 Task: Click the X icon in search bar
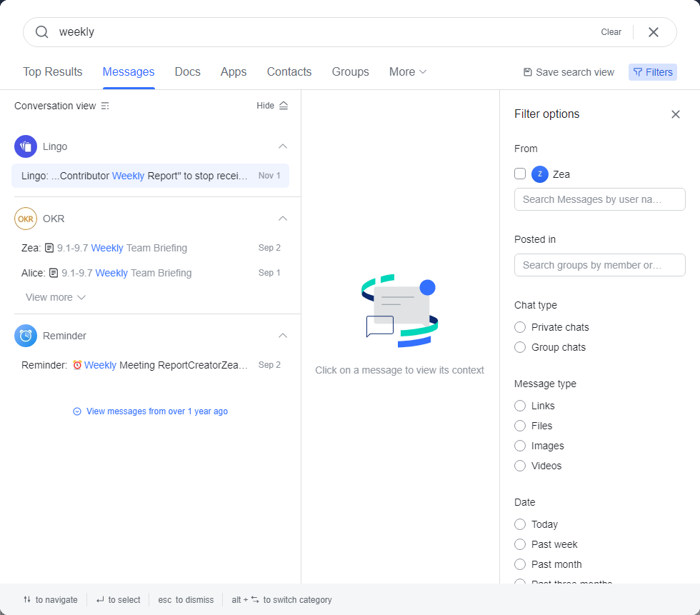click(x=653, y=32)
